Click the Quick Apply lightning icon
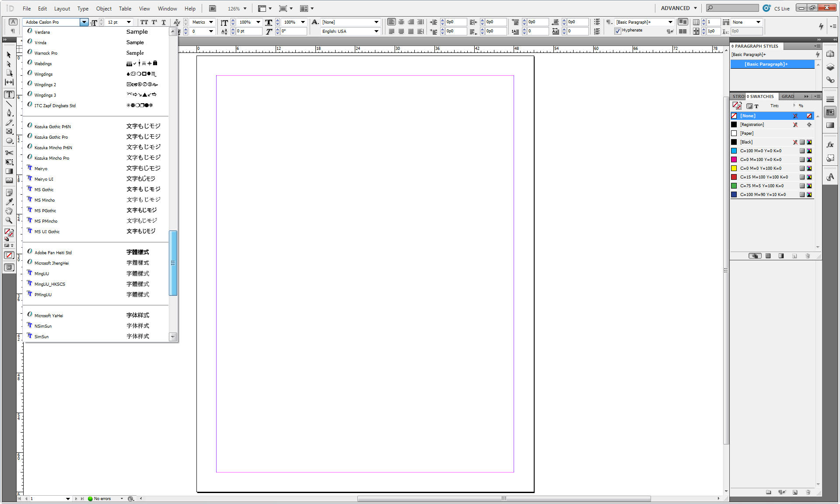Viewport: 840px width, 504px height. tap(821, 26)
